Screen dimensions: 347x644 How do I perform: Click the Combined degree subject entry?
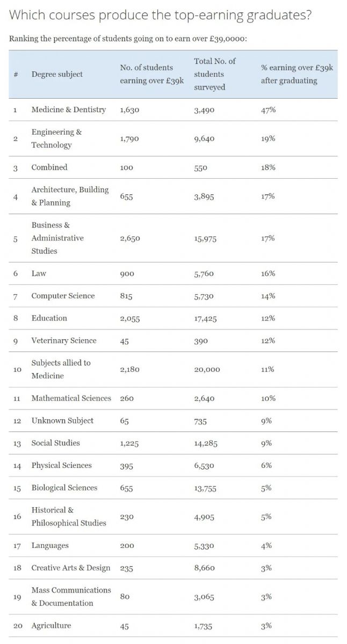pyautogui.click(x=49, y=167)
